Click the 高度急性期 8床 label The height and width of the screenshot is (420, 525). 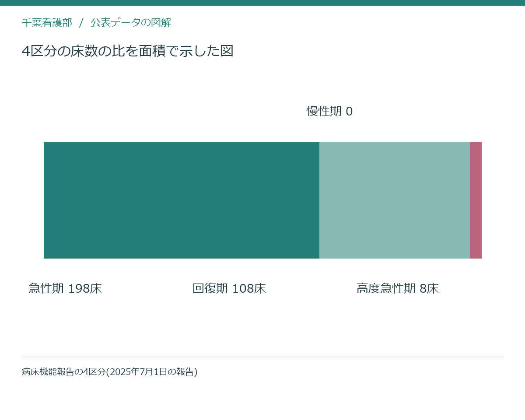(398, 289)
